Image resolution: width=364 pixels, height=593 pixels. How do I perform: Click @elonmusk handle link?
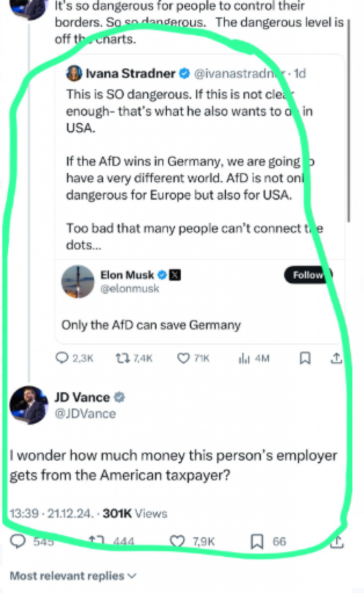[129, 289]
